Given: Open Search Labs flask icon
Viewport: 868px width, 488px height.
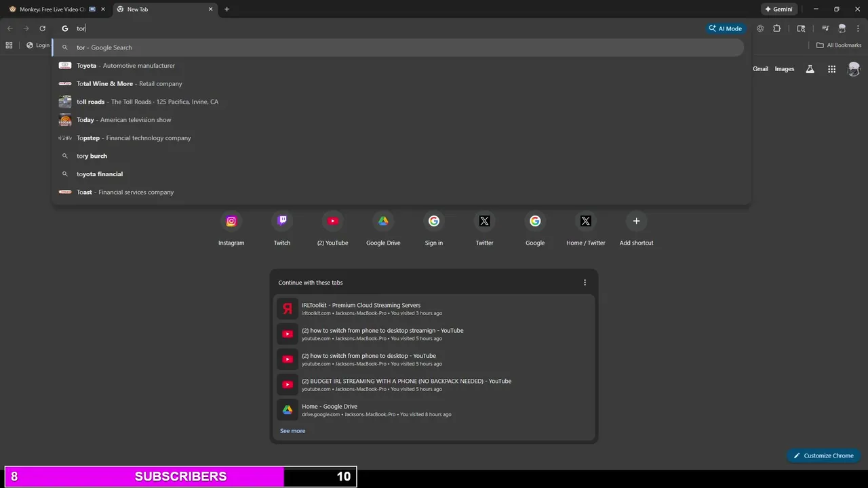Looking at the screenshot, I should pyautogui.click(x=810, y=69).
